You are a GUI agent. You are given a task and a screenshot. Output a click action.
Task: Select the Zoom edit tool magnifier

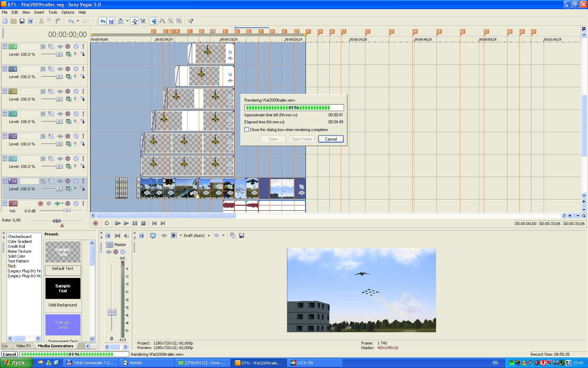(x=179, y=21)
